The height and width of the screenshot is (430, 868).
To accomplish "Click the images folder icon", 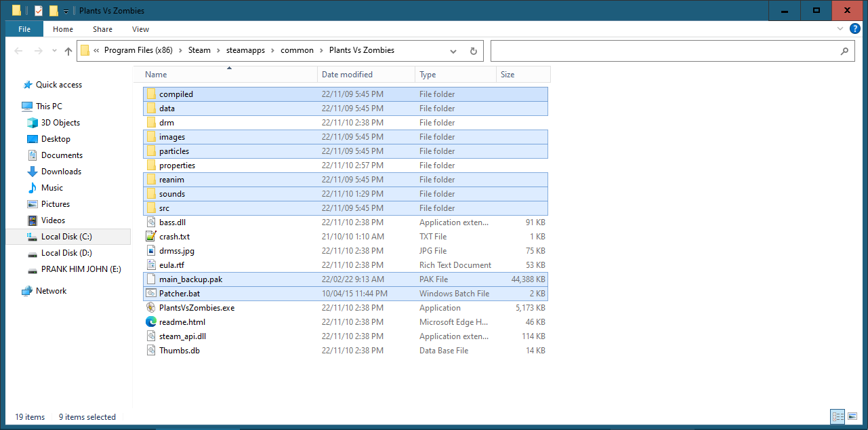I will (152, 137).
